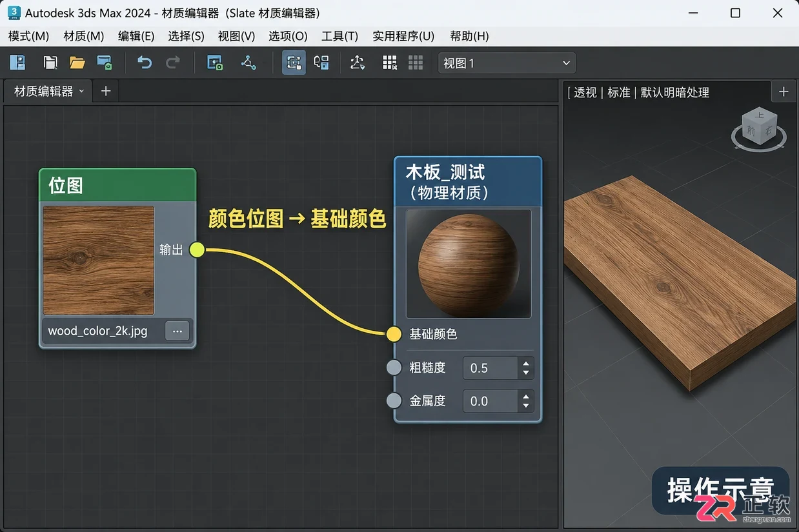The image size is (799, 532).
Task: Maximize the material editor window
Action: point(735,13)
